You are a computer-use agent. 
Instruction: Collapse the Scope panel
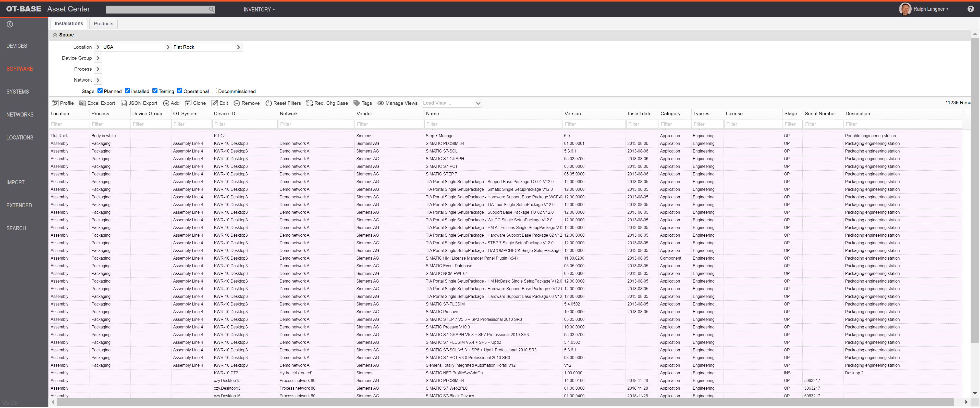coord(55,35)
